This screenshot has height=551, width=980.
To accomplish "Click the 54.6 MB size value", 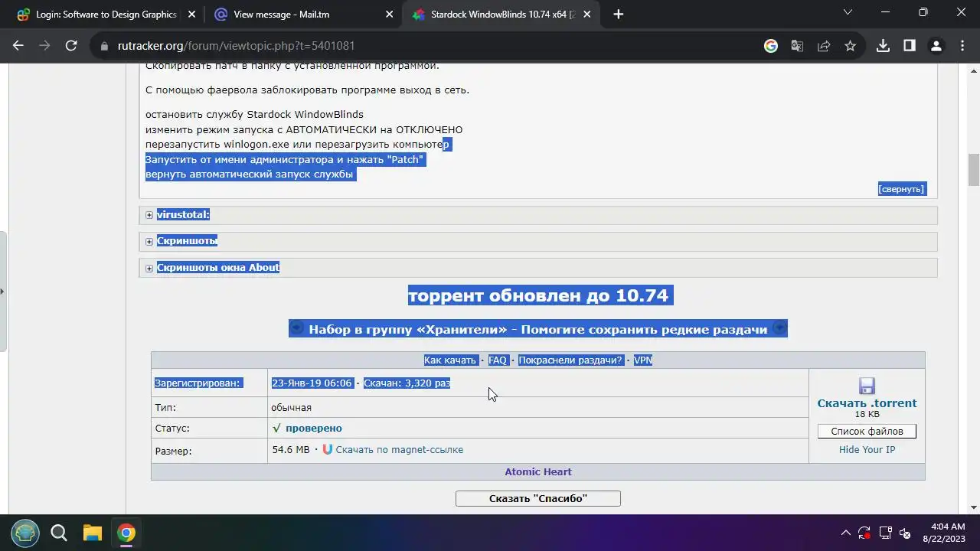I will tap(291, 450).
